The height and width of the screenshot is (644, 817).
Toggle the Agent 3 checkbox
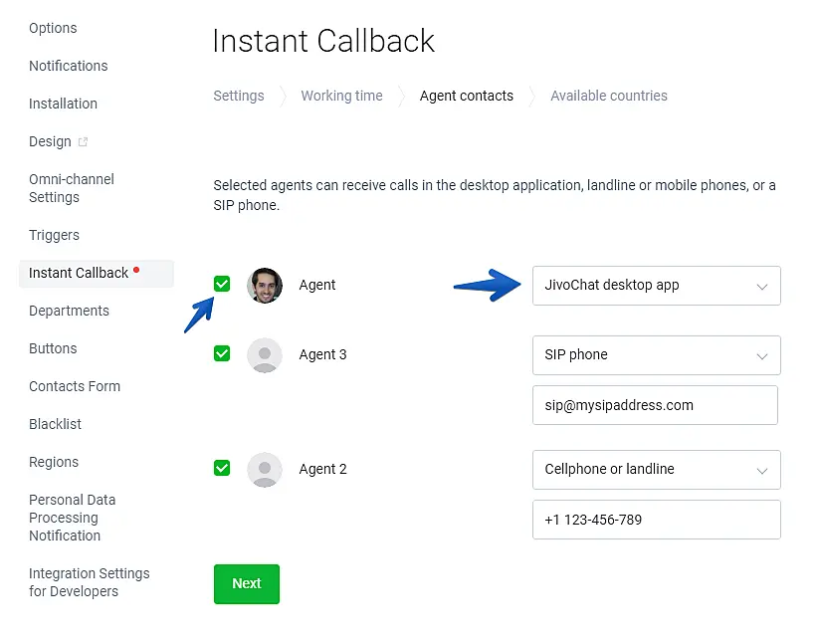tap(222, 353)
